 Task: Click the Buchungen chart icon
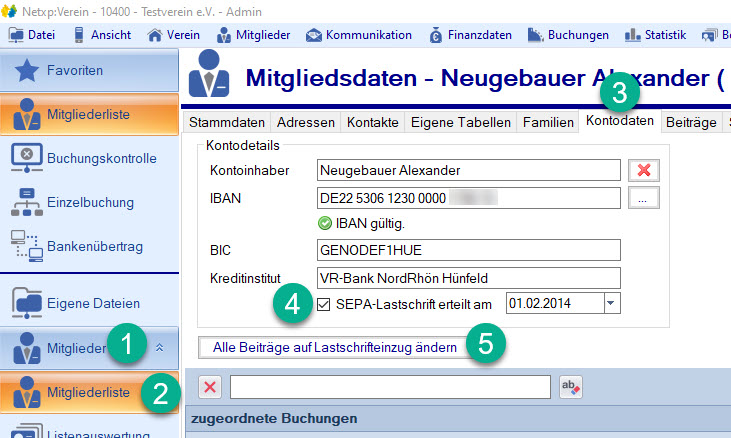pos(535,35)
